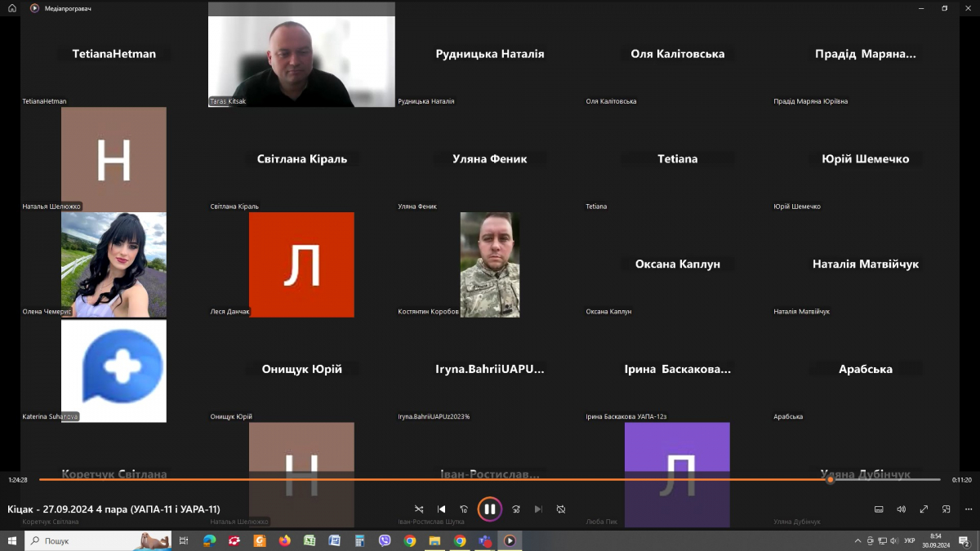The width and height of the screenshot is (980, 551).
Task: Open the Task View button
Action: tap(184, 540)
